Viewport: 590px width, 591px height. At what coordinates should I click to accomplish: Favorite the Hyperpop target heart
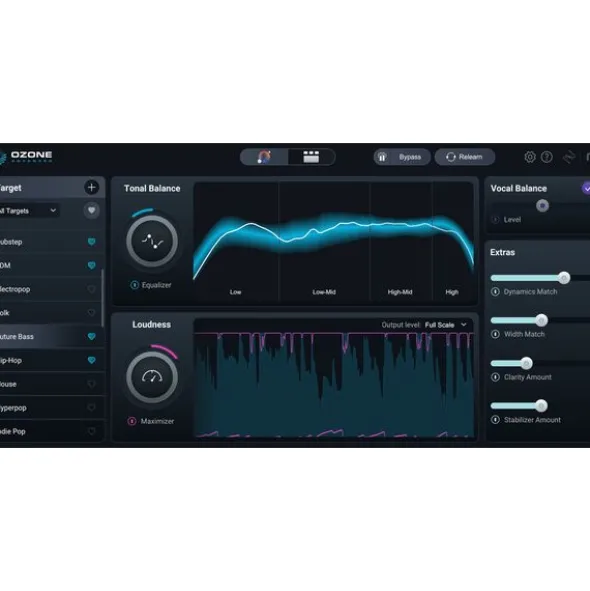pos(92,407)
